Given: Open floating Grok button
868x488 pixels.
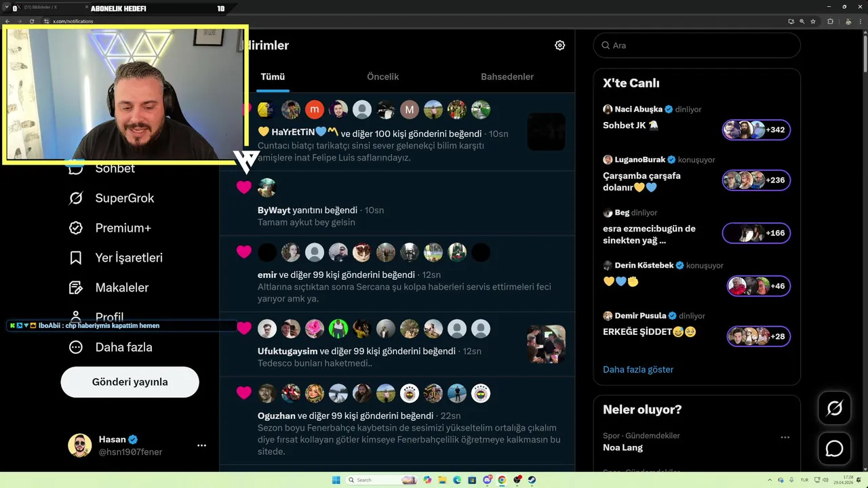Looking at the screenshot, I should pos(834,408).
